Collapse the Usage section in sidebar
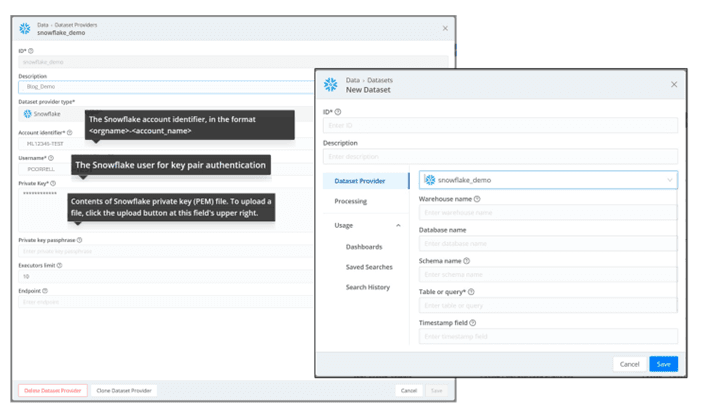This screenshot has height=416, width=710. pos(398,226)
